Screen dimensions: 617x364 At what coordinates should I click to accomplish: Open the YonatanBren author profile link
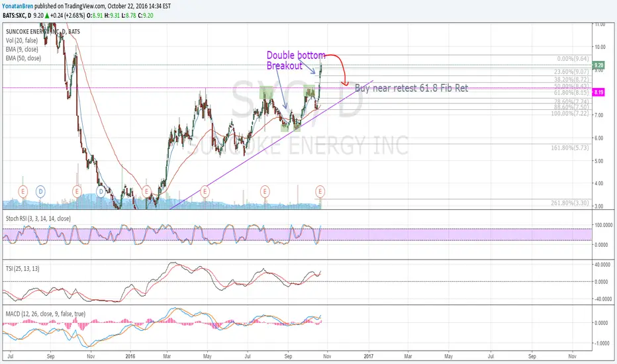tap(17, 7)
